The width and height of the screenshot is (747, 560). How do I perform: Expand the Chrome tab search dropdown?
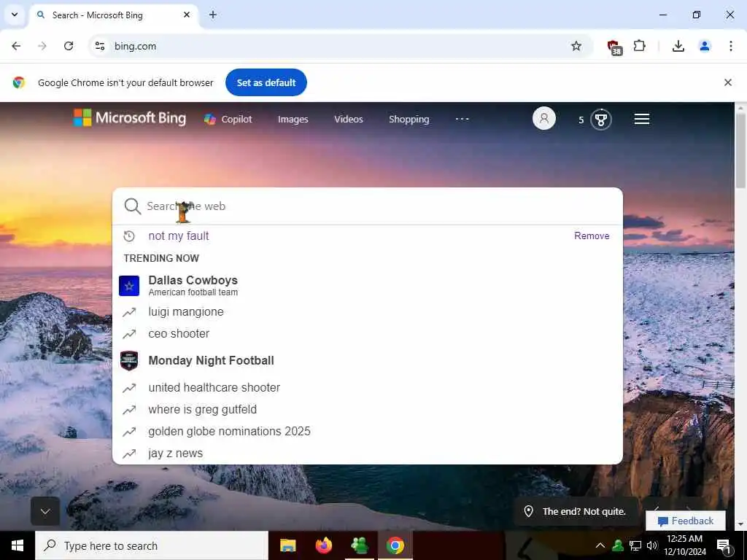point(15,15)
